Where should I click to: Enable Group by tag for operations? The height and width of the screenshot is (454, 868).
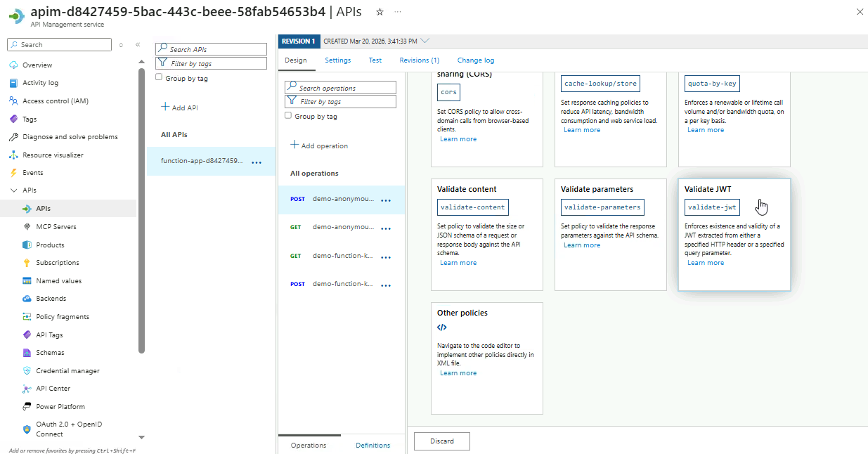click(288, 116)
